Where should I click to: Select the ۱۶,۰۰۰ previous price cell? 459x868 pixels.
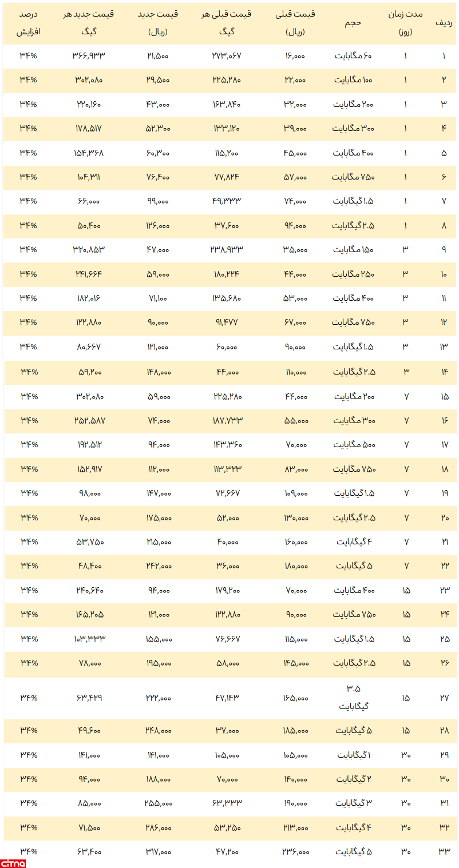click(295, 56)
